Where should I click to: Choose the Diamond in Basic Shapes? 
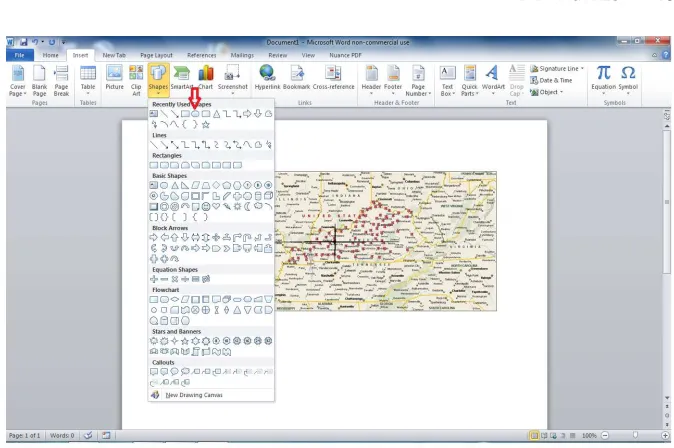pyautogui.click(x=216, y=185)
